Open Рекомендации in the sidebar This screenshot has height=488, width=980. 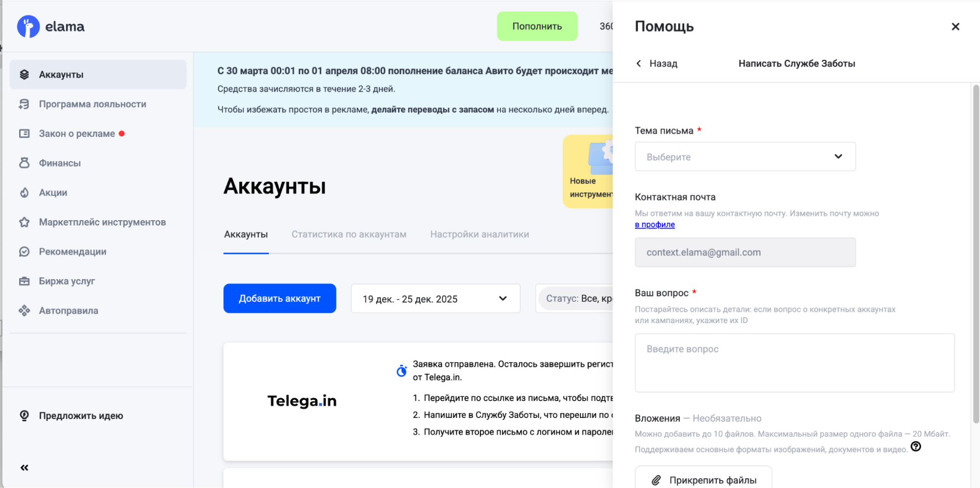click(73, 252)
